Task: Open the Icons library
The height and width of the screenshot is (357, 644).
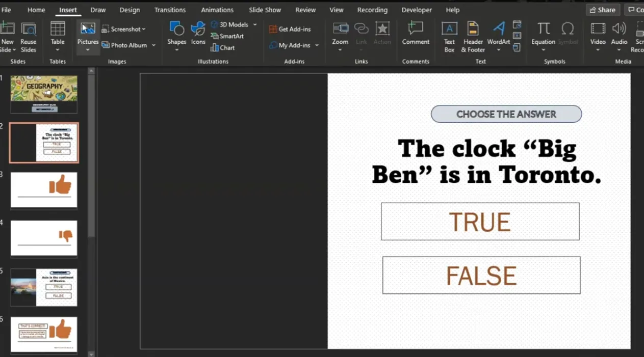Action: (x=198, y=35)
